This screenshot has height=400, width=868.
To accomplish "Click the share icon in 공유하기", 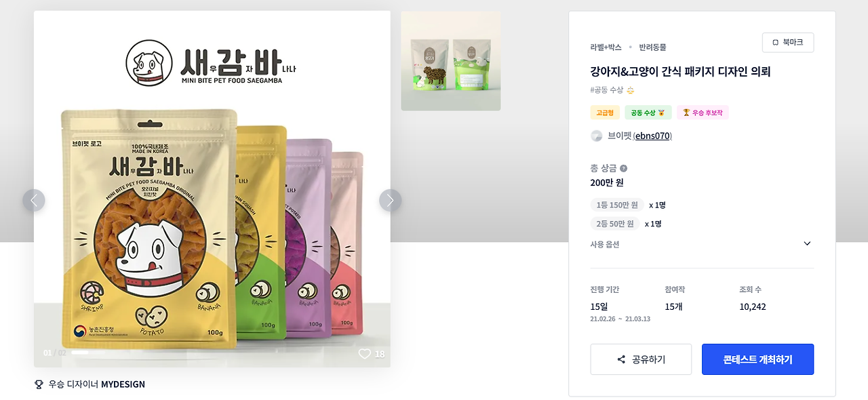I will [x=621, y=359].
